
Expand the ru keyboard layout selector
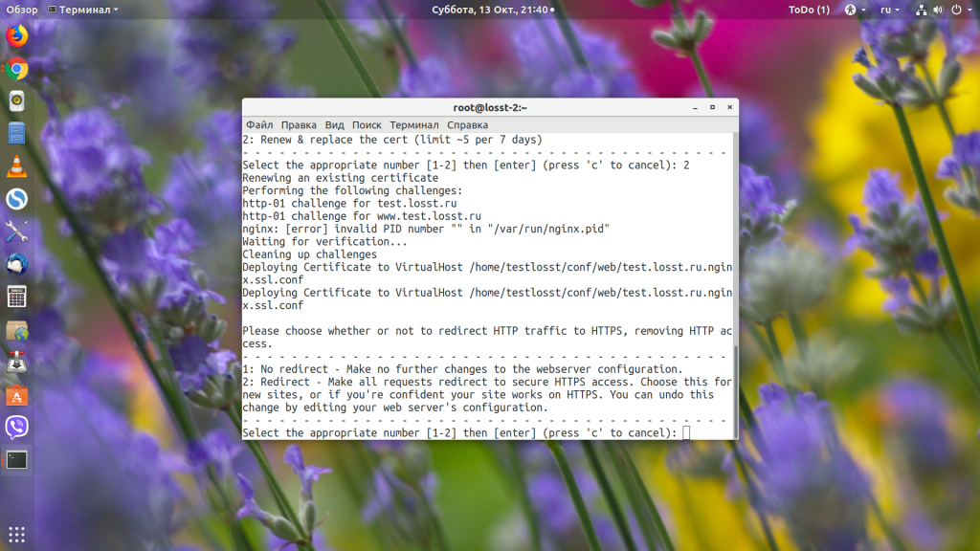[x=888, y=10]
